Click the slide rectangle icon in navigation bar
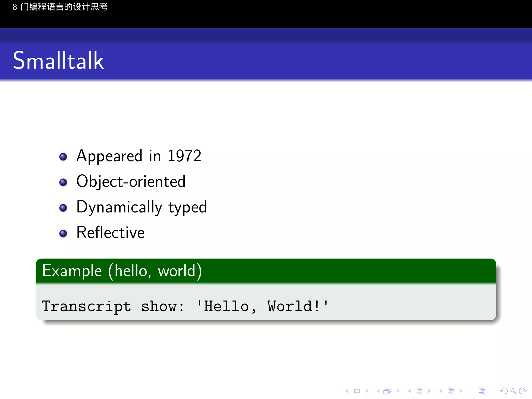Image resolution: width=532 pixels, height=399 pixels. pos(357,391)
